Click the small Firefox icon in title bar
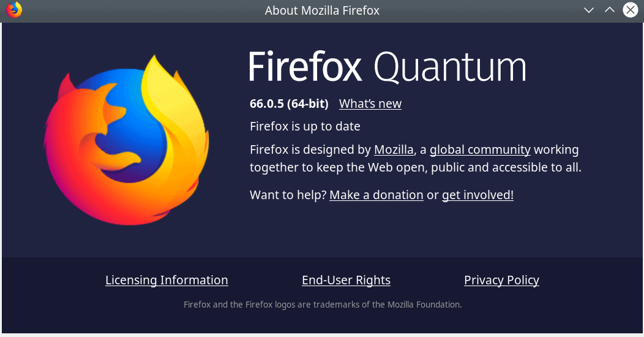 pyautogui.click(x=14, y=10)
